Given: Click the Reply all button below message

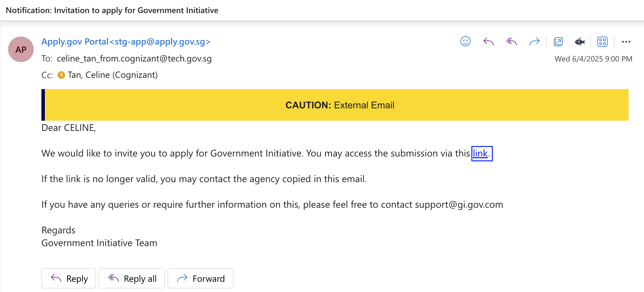Looking at the screenshot, I should point(132,278).
